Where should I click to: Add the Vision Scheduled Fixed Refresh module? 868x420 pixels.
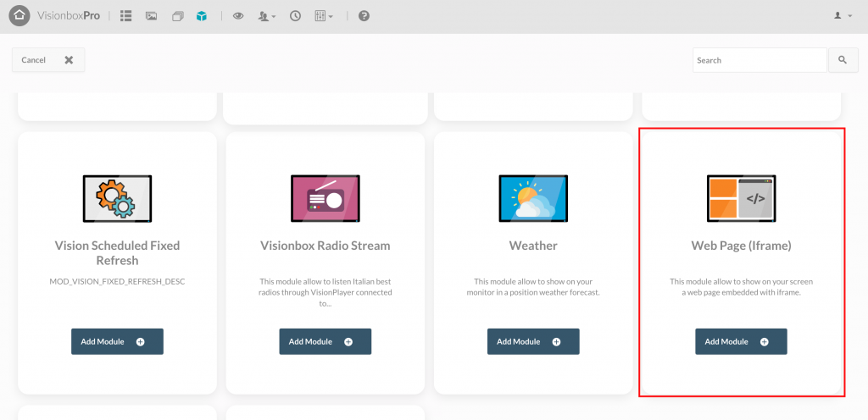click(117, 341)
